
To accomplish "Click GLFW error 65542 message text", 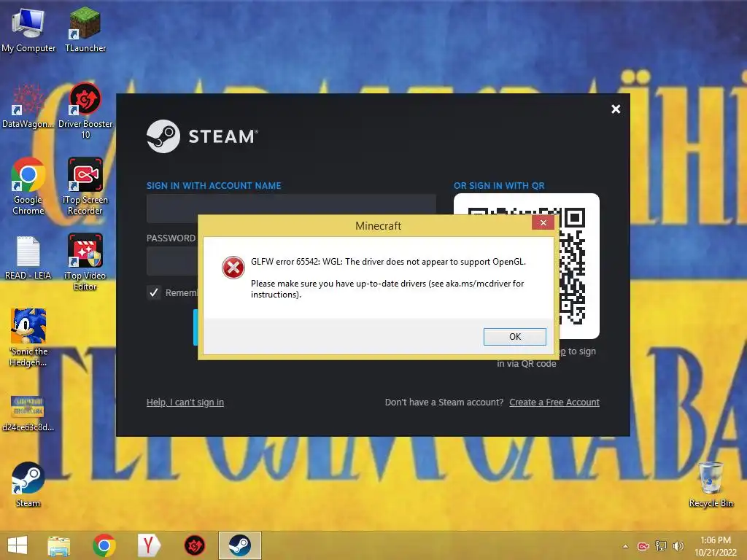I will [x=388, y=262].
